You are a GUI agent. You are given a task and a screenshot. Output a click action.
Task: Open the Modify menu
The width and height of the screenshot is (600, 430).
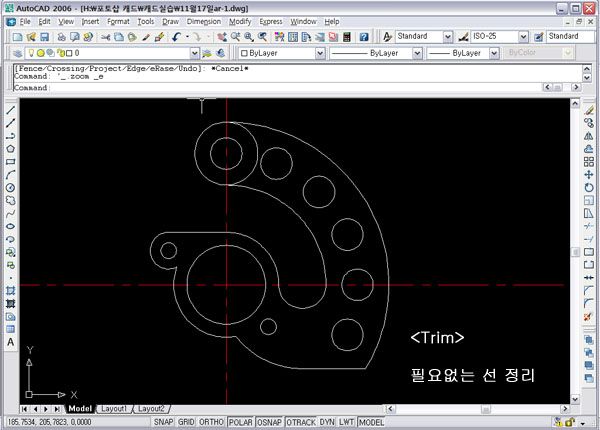click(x=240, y=22)
